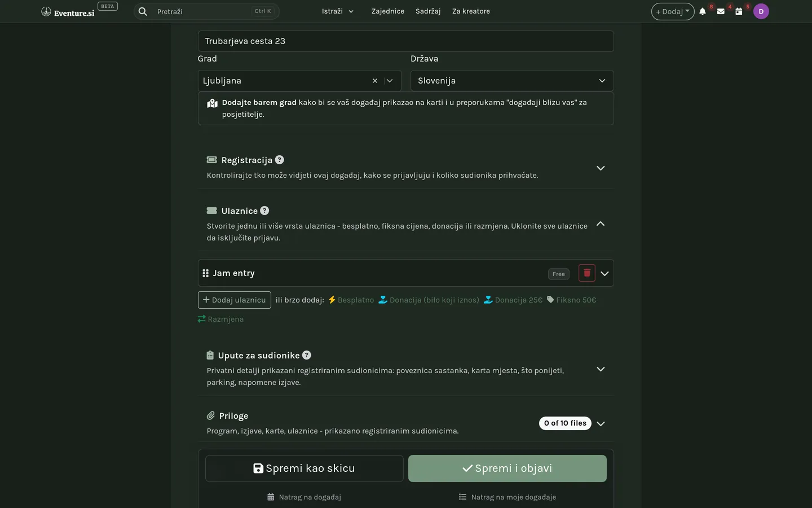
Task: Expand the Jam entry ticket details
Action: [604, 274]
